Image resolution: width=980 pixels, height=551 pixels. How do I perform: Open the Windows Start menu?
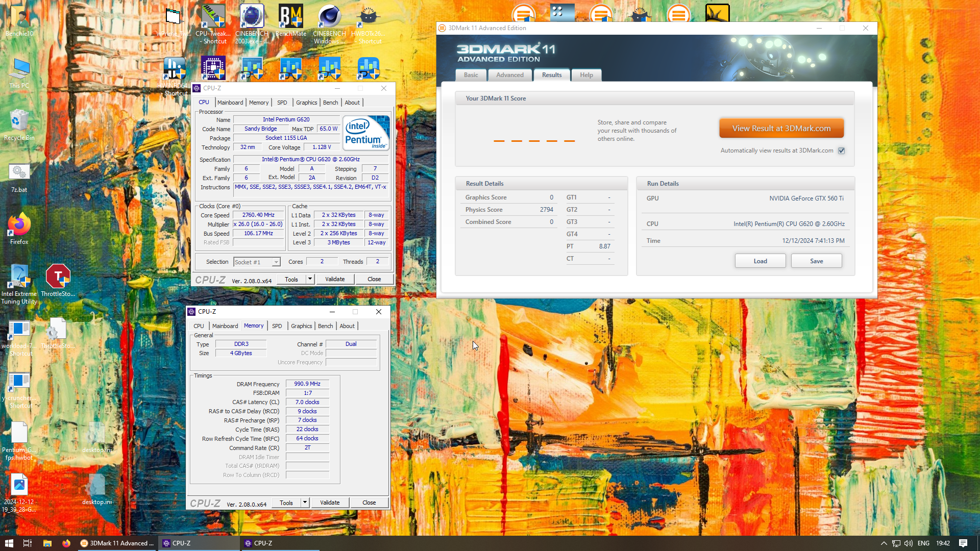pos(9,543)
